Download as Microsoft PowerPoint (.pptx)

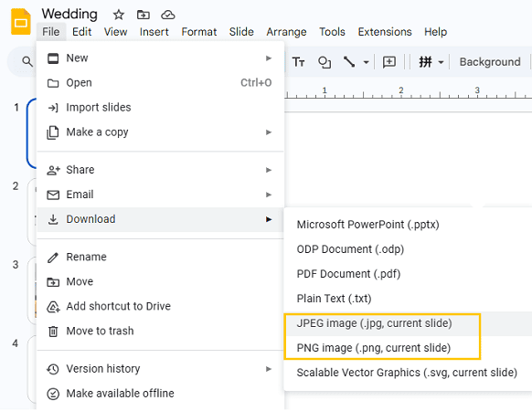tap(409, 225)
